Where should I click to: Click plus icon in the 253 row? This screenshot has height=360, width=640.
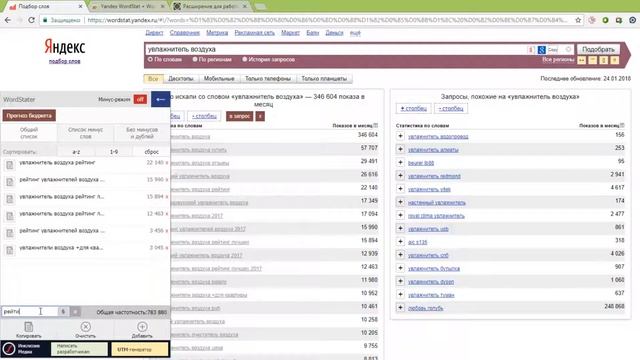tap(400, 149)
